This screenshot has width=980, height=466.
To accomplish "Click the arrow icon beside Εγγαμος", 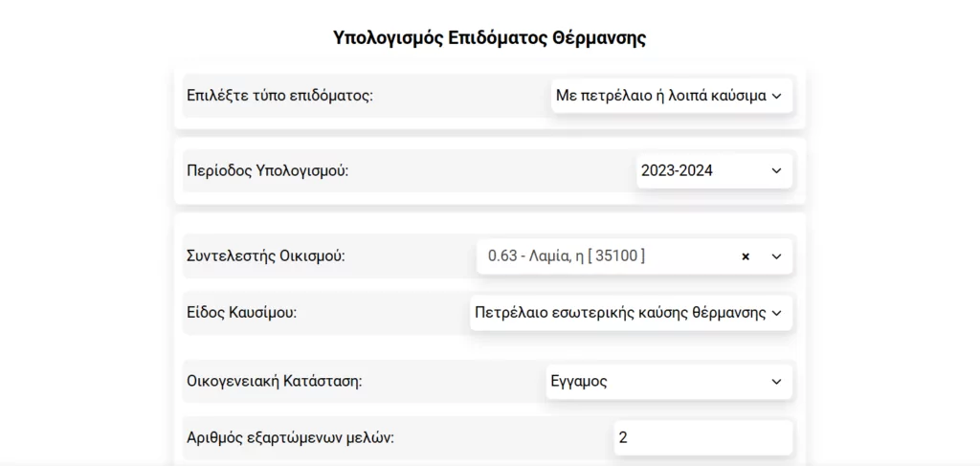I will [x=776, y=382].
